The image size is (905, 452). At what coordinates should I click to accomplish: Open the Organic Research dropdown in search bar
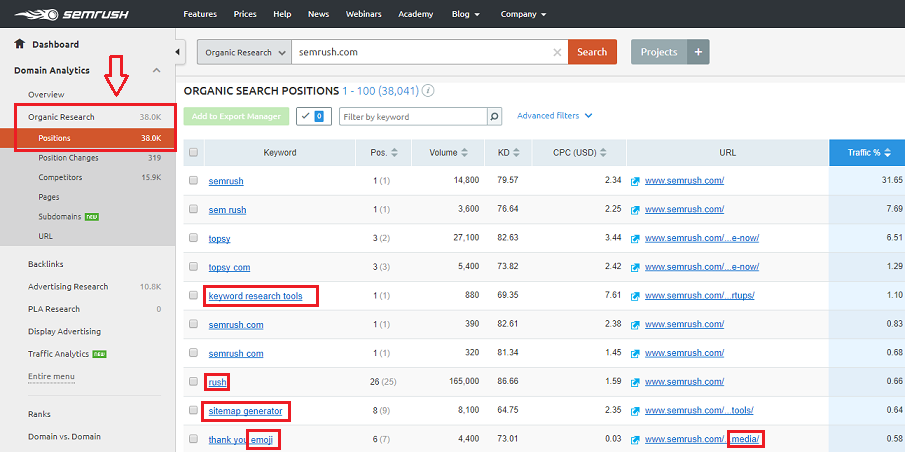pos(245,52)
